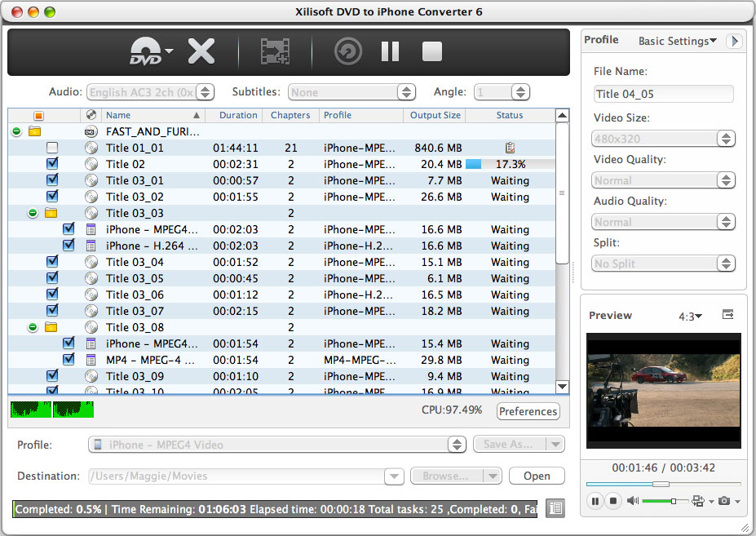Click the Browse... button

pyautogui.click(x=445, y=476)
